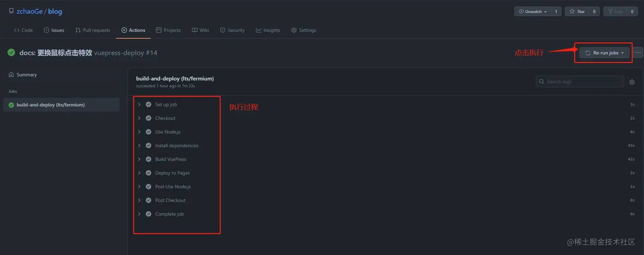Open the repository Settings tab
The image size is (644, 255).
304,30
